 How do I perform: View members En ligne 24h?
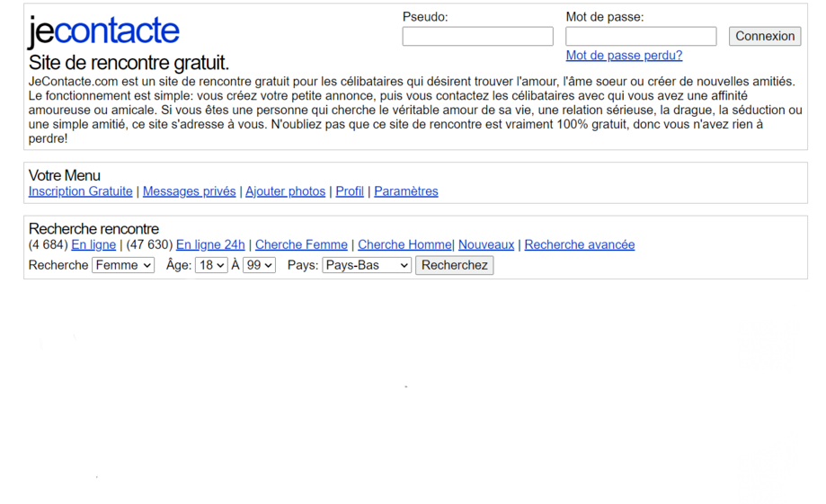click(x=210, y=244)
